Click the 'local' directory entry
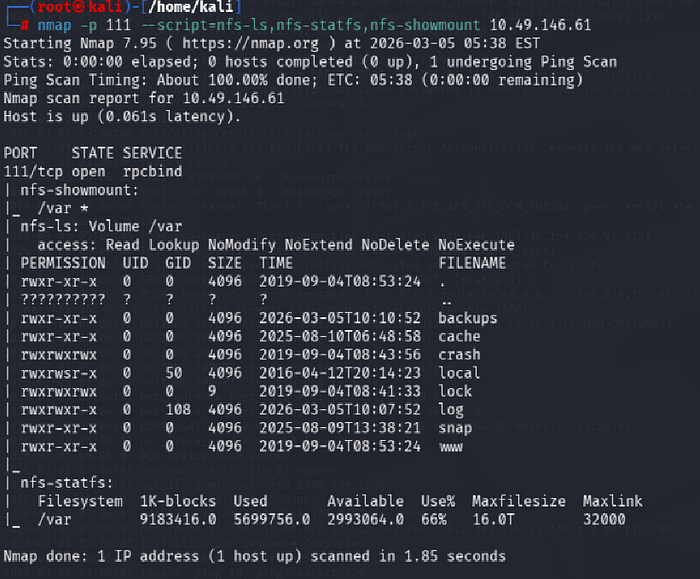Viewport: 700px width, 579px height. [x=459, y=373]
